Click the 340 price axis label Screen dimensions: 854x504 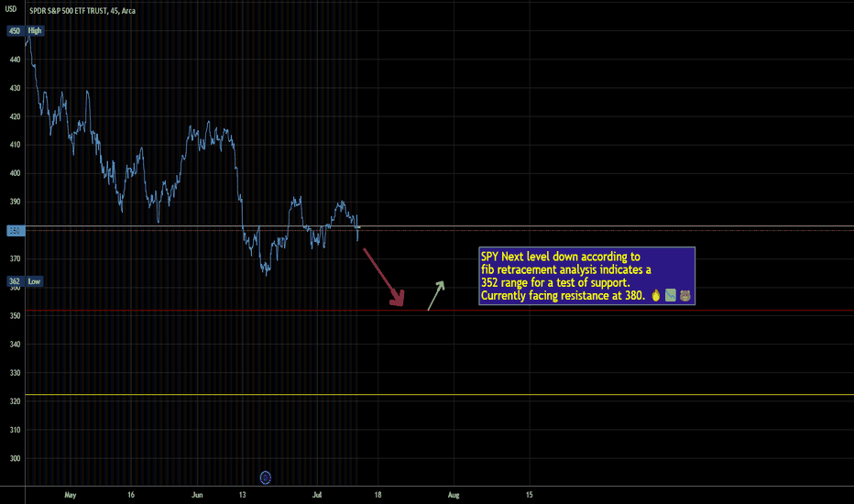(15, 345)
